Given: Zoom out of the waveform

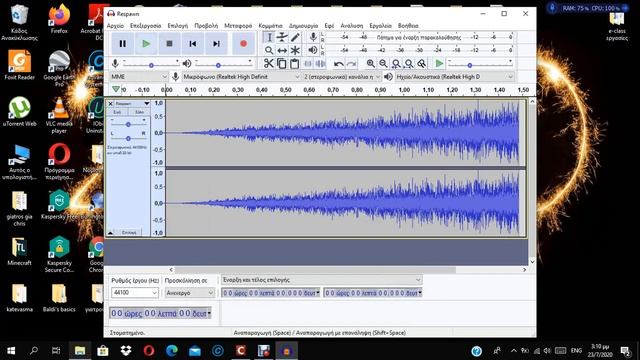Looking at the screenshot, I should pyautogui.click(x=383, y=64).
